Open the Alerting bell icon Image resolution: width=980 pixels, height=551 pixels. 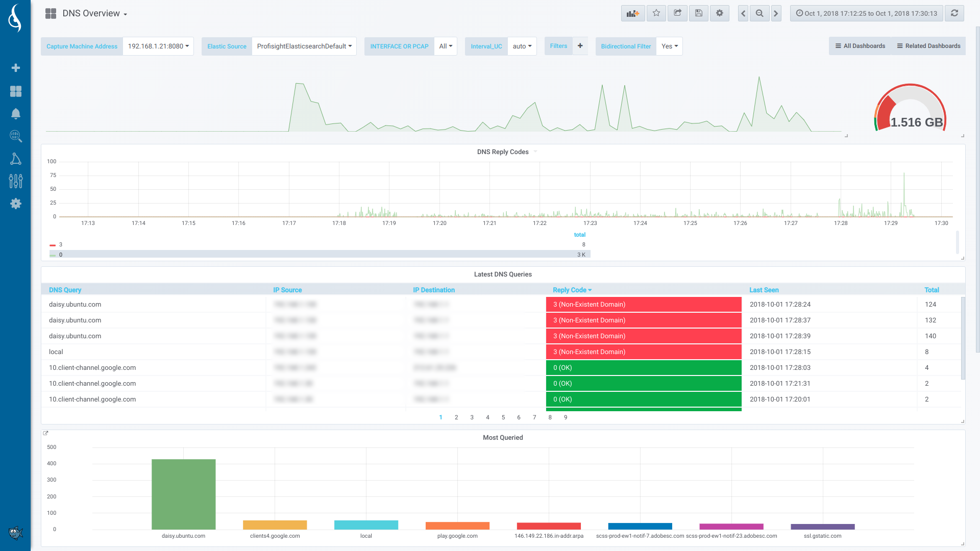coord(16,114)
